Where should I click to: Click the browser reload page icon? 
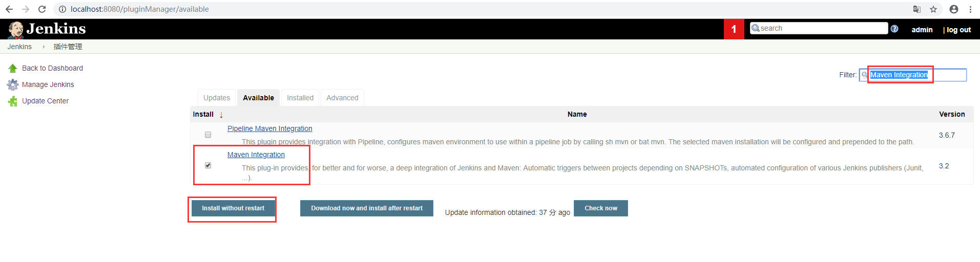click(x=42, y=9)
